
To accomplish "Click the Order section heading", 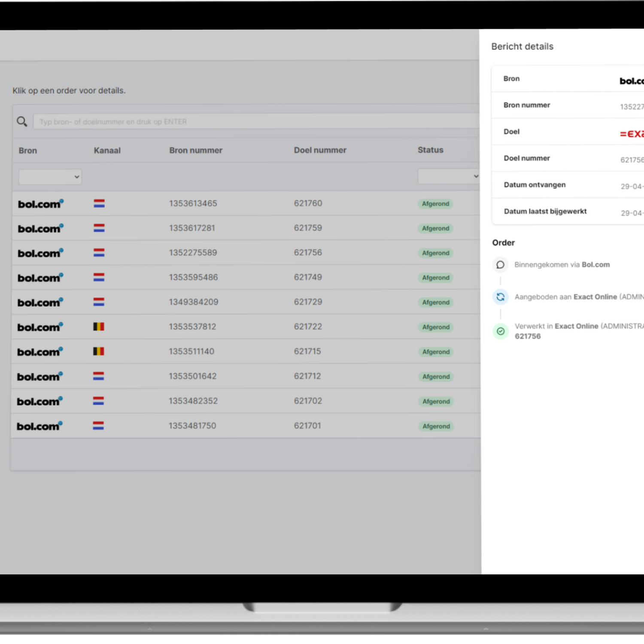I will point(504,243).
